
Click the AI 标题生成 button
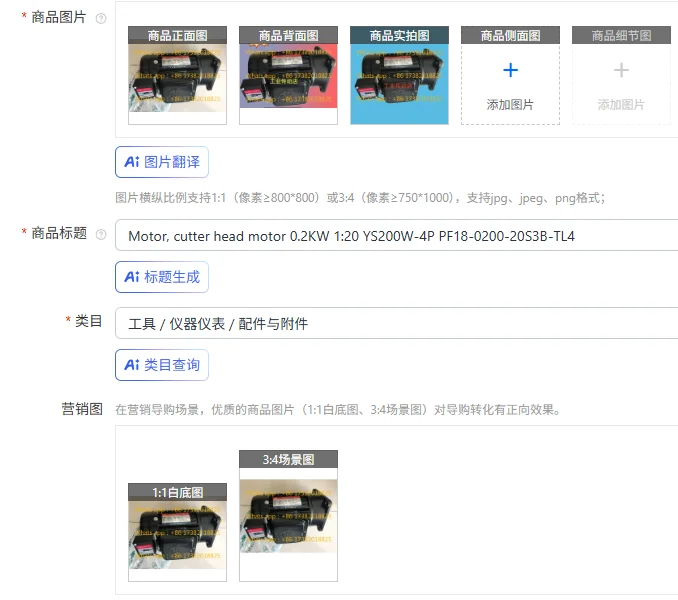point(162,277)
